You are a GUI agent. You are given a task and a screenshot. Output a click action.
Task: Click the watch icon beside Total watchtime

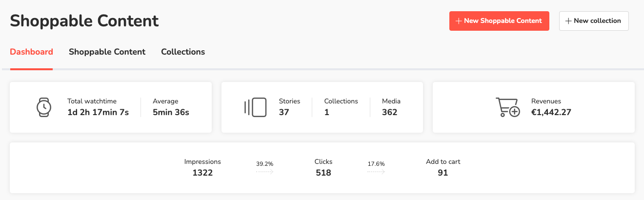point(44,107)
